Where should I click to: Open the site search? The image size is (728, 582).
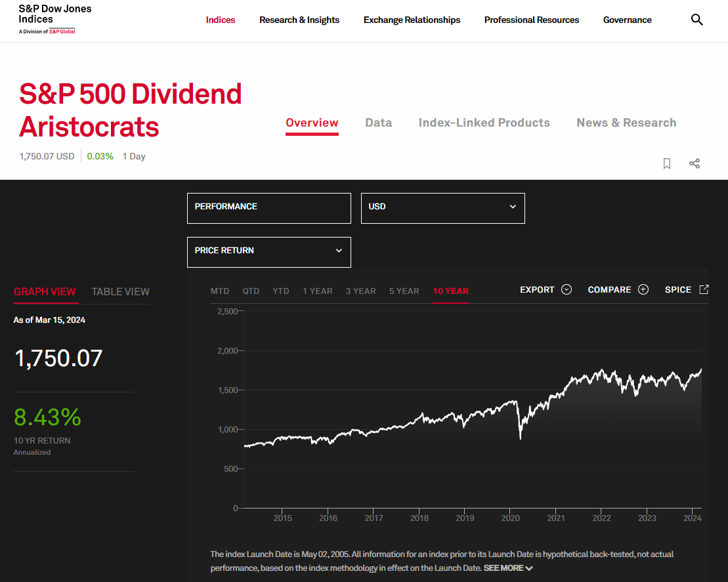[696, 20]
